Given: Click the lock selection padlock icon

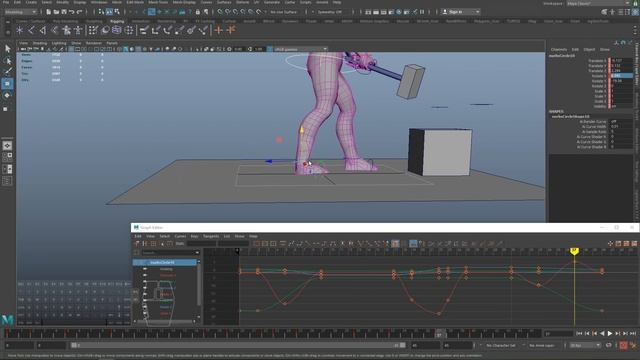Looking at the screenshot, I should 198,12.
